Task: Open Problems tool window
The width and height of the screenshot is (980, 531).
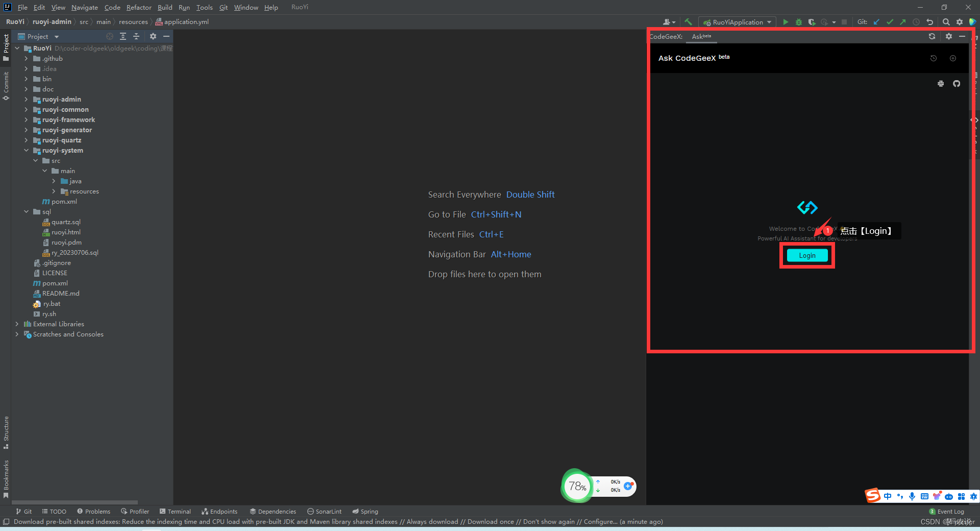Action: [x=93, y=511]
